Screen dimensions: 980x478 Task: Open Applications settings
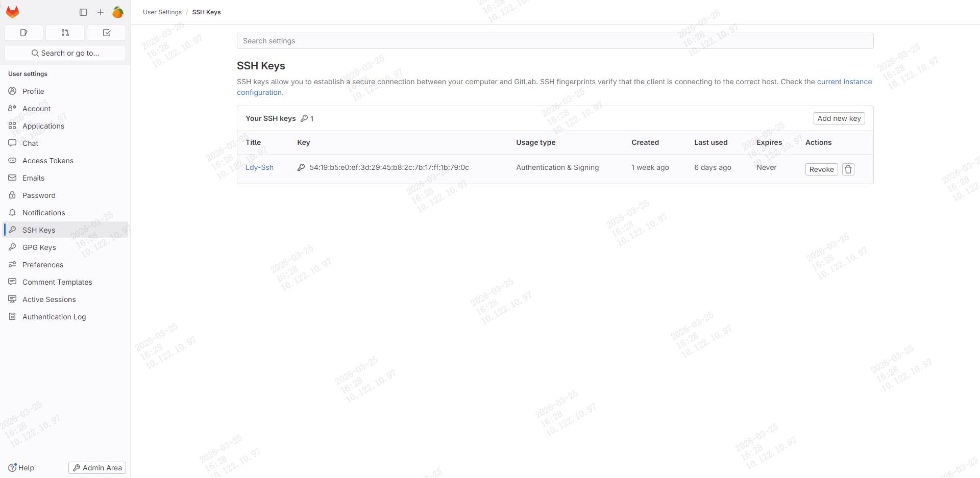pos(65,126)
